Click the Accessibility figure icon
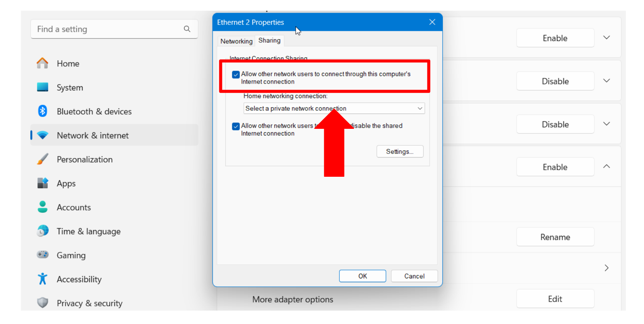Screen dimensions: 644x324 pos(42,279)
